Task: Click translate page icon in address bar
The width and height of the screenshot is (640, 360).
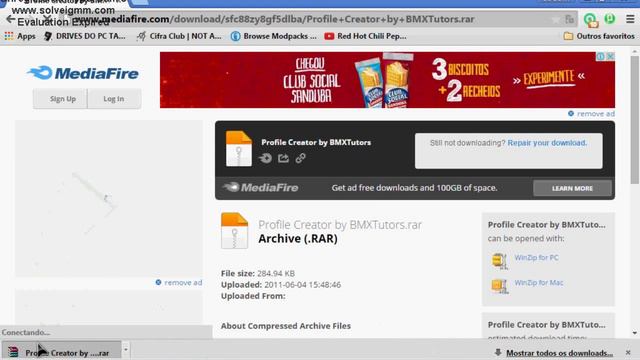Action: pyautogui.click(x=569, y=20)
